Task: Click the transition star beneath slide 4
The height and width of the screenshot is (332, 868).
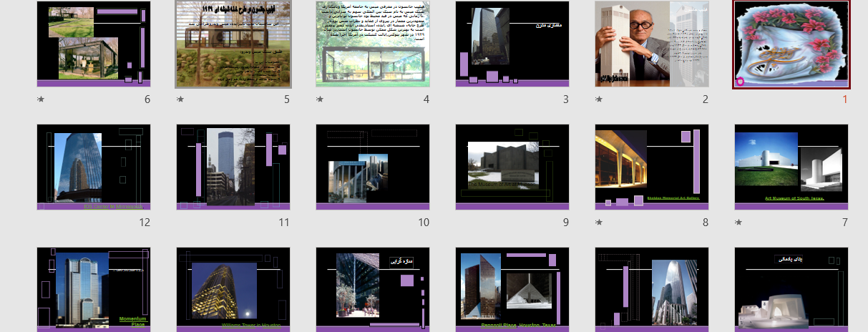Action: [320, 99]
